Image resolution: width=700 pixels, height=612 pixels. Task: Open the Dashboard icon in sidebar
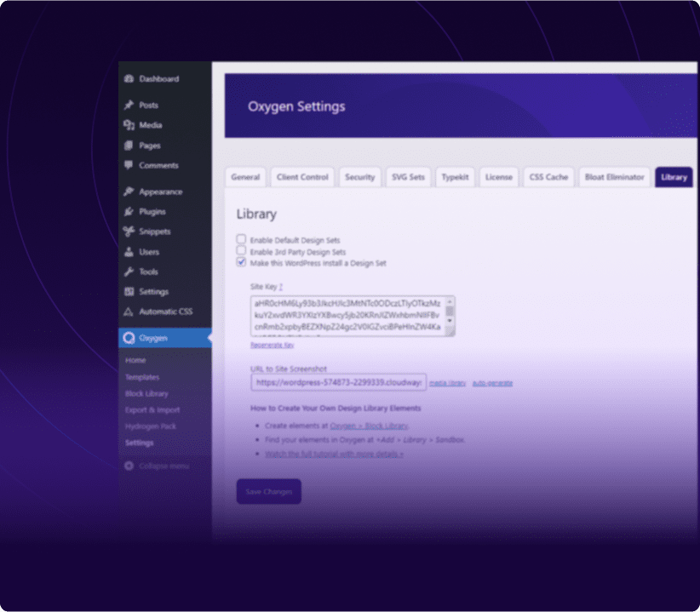129,79
